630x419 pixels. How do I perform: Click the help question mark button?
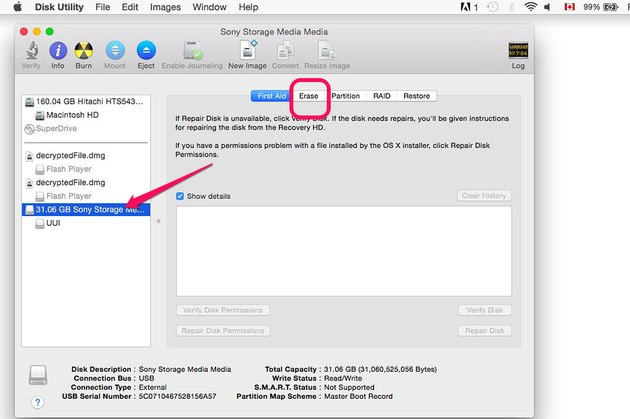pos(38,402)
